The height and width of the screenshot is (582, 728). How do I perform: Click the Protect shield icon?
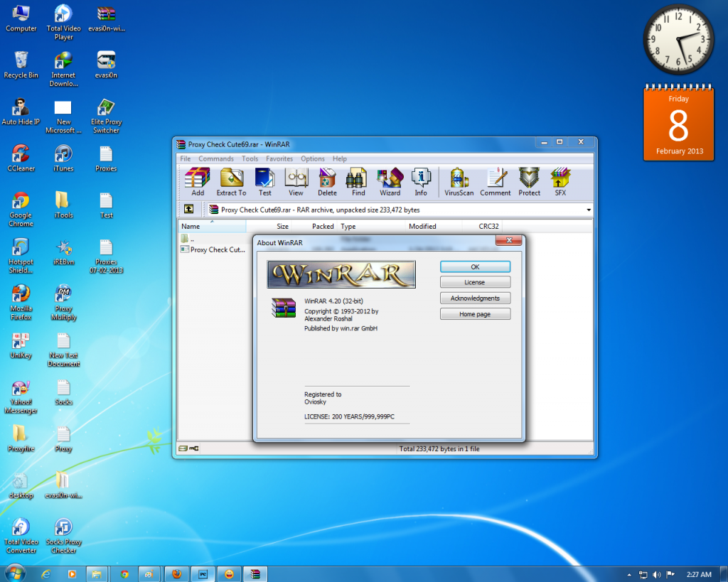529,181
